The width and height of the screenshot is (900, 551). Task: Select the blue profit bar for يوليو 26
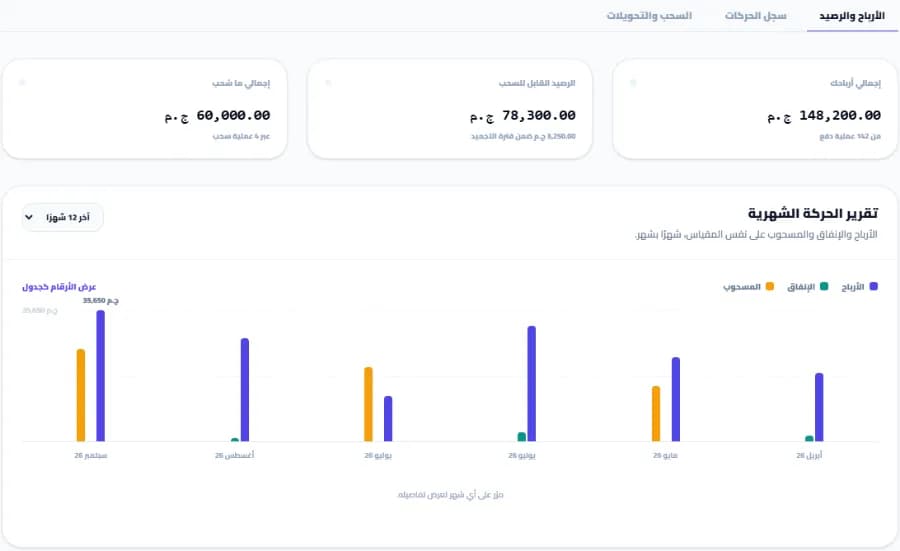[388, 419]
